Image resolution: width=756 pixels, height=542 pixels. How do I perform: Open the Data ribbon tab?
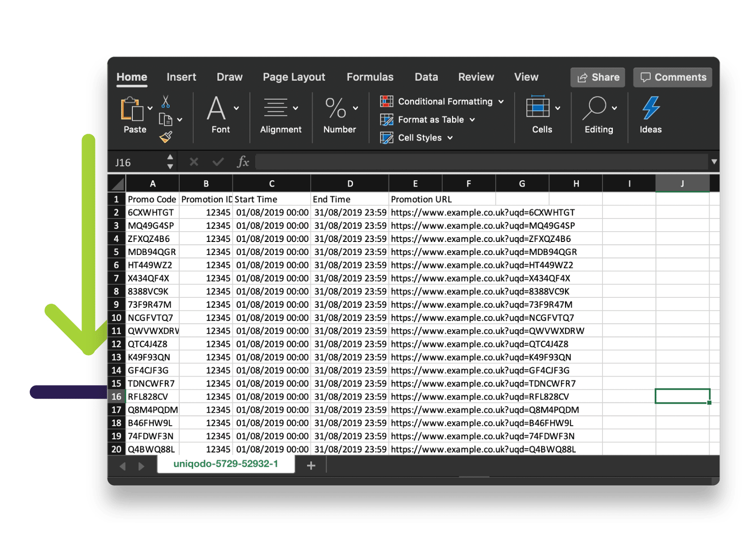point(426,77)
